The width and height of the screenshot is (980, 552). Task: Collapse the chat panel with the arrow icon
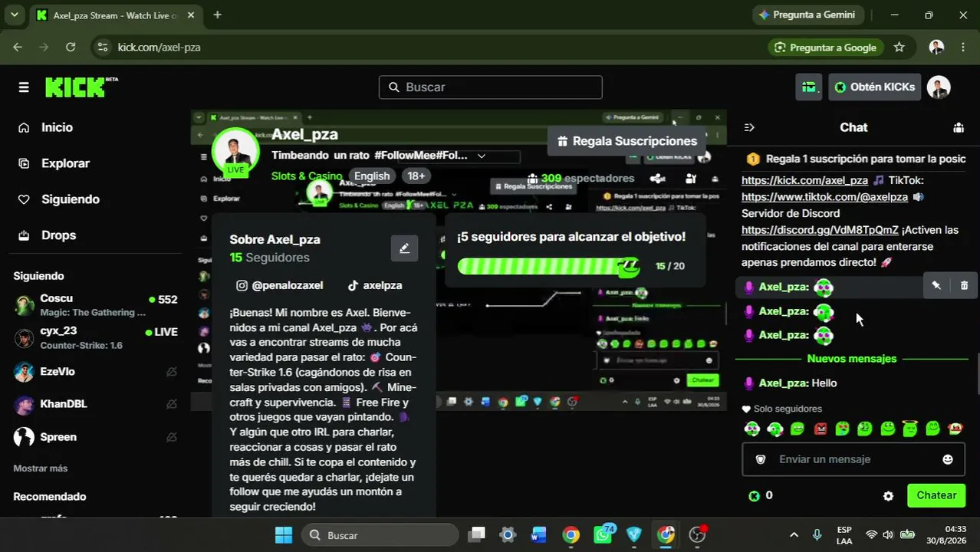[x=749, y=128]
